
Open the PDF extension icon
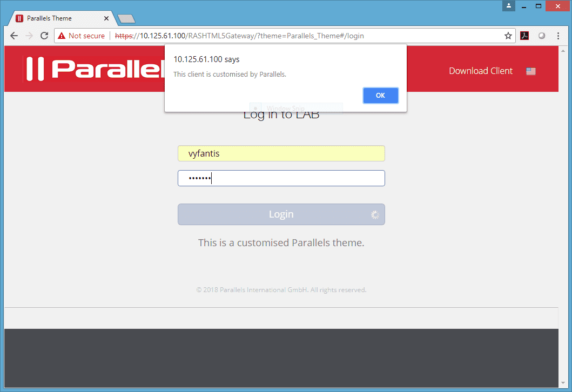pyautogui.click(x=524, y=36)
